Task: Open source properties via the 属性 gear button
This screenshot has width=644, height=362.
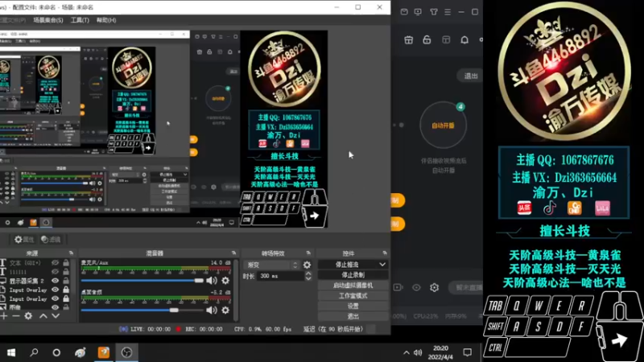Action: coord(24,239)
